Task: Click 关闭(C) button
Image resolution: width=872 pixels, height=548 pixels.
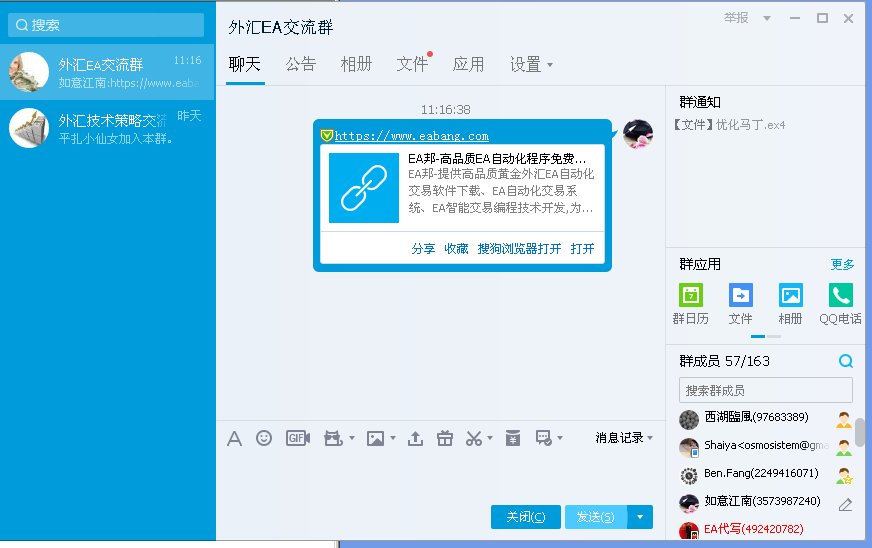Action: point(526,517)
